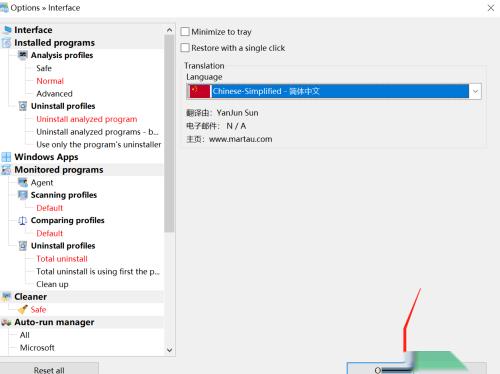Click the broom icon next to Safe
This screenshot has height=374, width=500.
[23, 309]
